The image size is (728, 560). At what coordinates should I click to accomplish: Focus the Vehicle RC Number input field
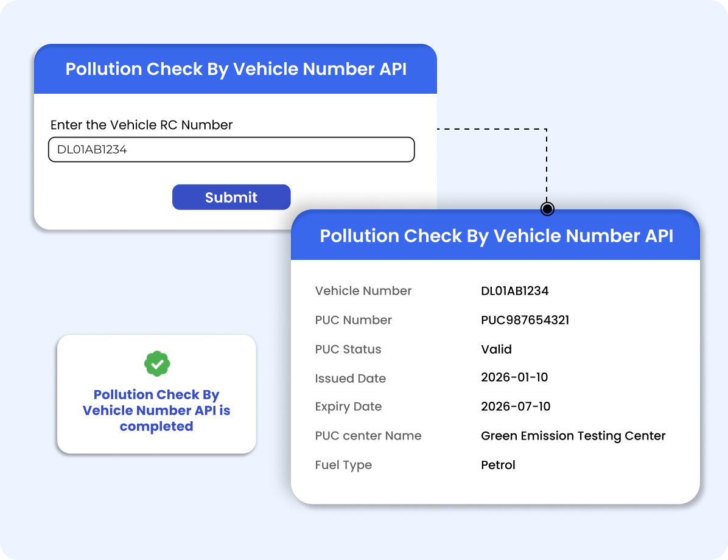[231, 150]
